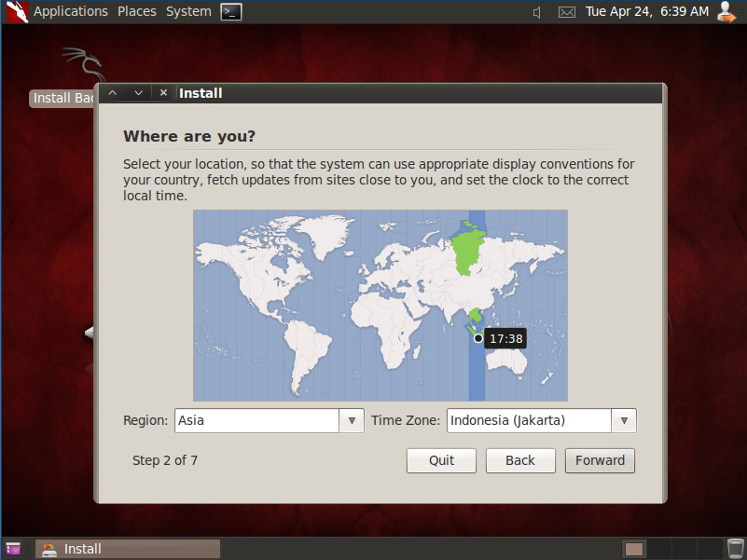This screenshot has height=560, width=747.
Task: Click Back to return to previous step
Action: (x=519, y=460)
